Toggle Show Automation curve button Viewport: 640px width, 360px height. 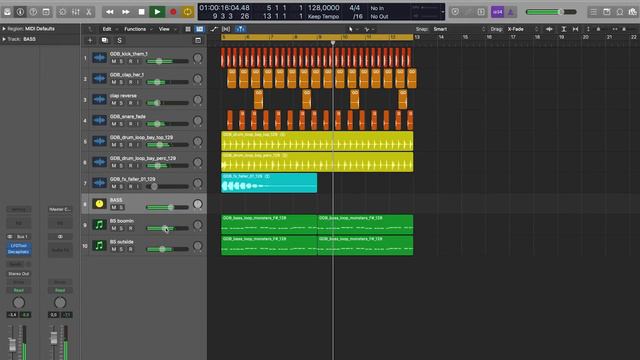pos(214,29)
